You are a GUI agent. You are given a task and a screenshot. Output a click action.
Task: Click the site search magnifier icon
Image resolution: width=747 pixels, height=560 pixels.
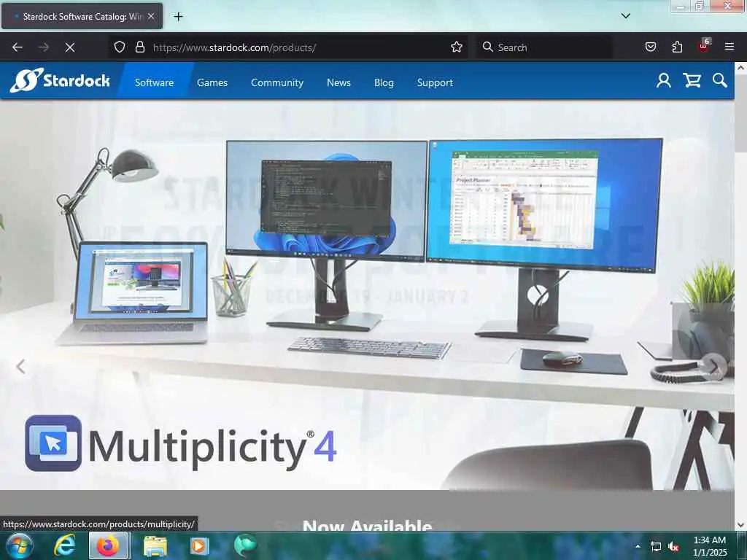720,80
